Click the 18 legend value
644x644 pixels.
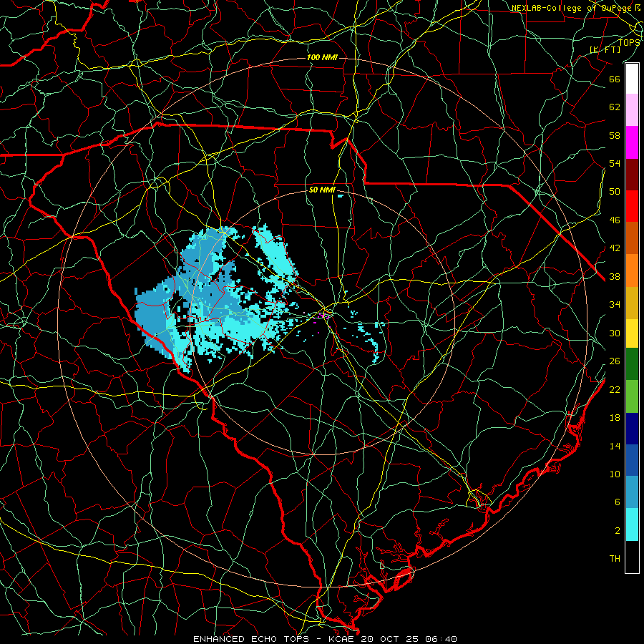click(615, 418)
